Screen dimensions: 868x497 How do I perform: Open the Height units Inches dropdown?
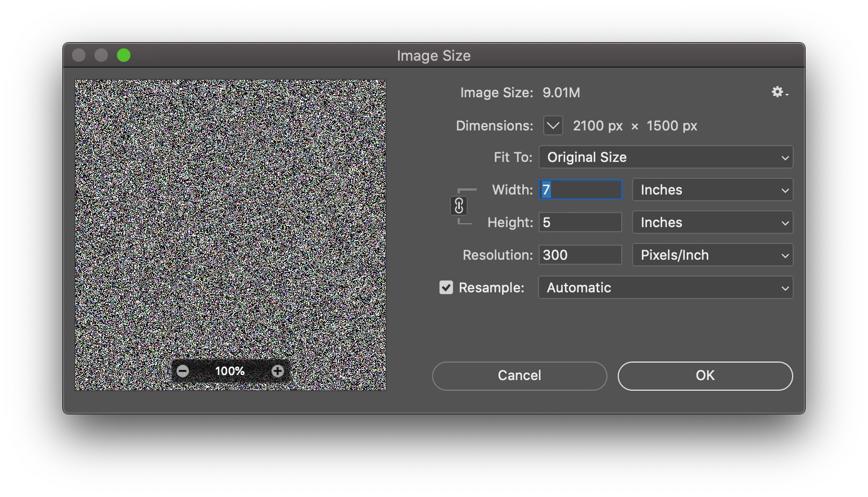[x=713, y=223]
